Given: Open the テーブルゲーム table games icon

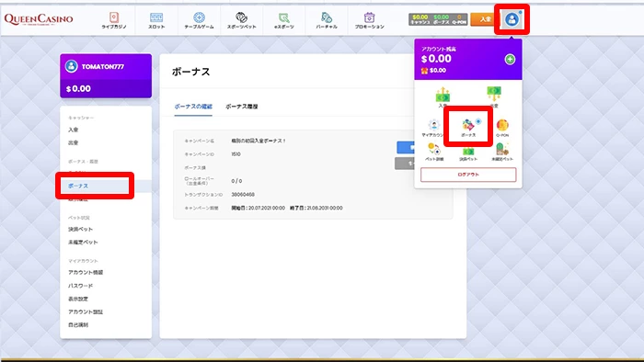Looking at the screenshot, I should pos(200,20).
